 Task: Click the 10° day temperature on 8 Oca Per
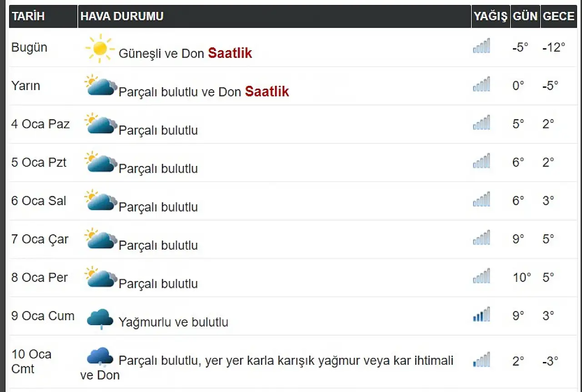(522, 277)
